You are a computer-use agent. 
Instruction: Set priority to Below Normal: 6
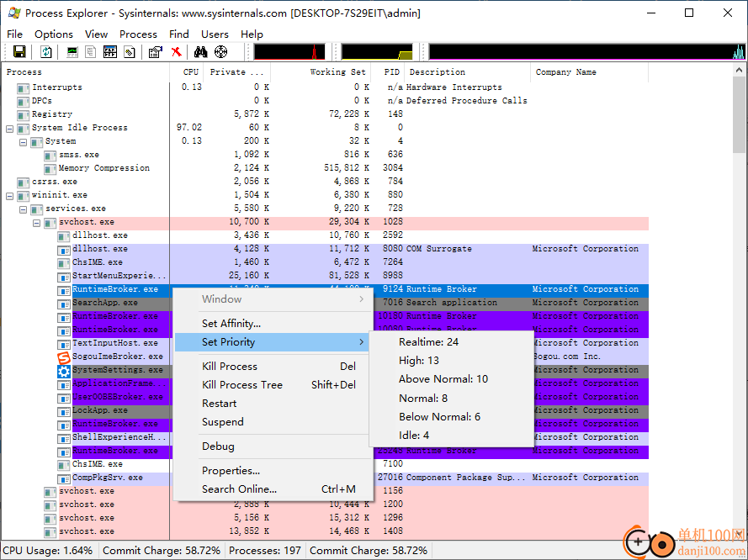click(x=451, y=417)
